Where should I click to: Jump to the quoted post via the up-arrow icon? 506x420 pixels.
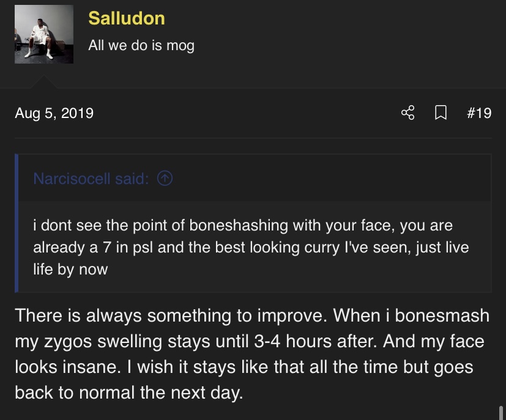pos(165,179)
